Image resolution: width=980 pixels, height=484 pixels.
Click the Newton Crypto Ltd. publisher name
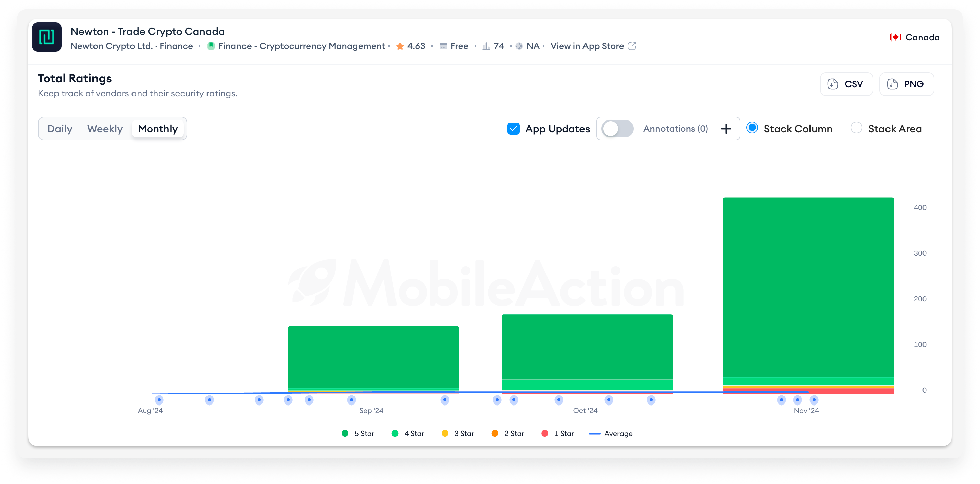[111, 46]
